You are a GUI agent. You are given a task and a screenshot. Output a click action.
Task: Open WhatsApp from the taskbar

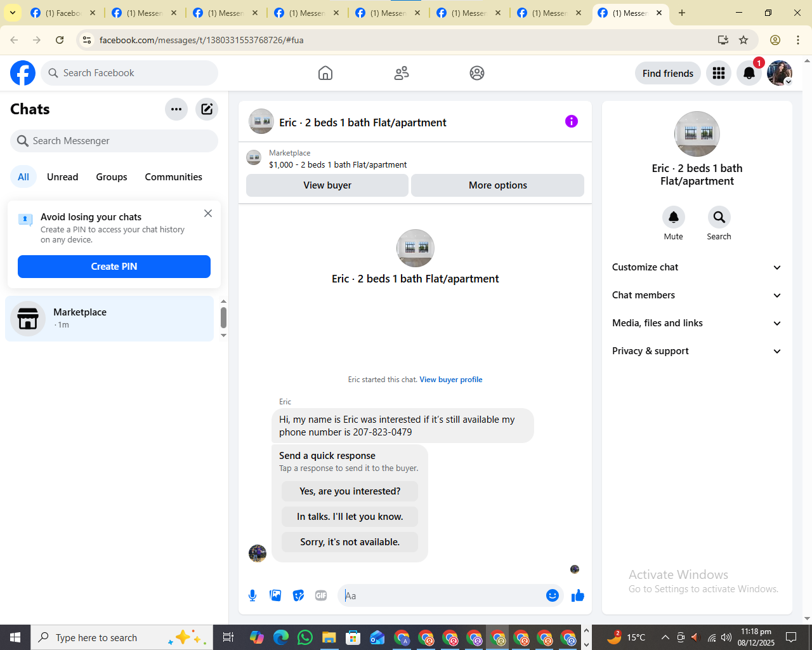tap(305, 637)
